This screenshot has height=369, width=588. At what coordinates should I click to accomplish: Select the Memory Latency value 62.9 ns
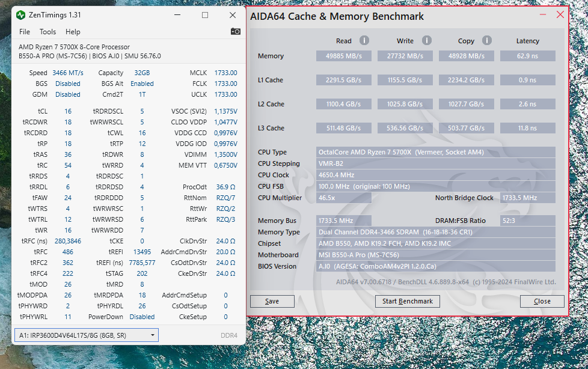[x=528, y=56]
